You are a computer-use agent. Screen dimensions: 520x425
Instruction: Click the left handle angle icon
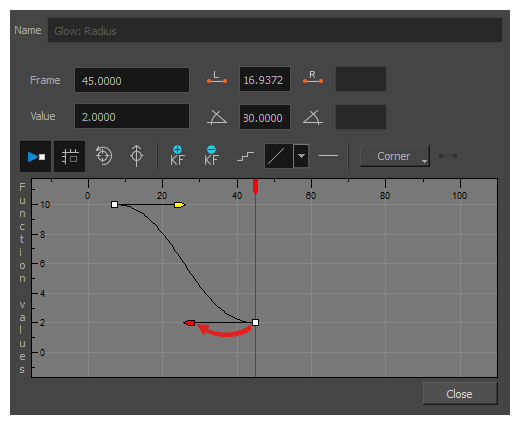(217, 117)
